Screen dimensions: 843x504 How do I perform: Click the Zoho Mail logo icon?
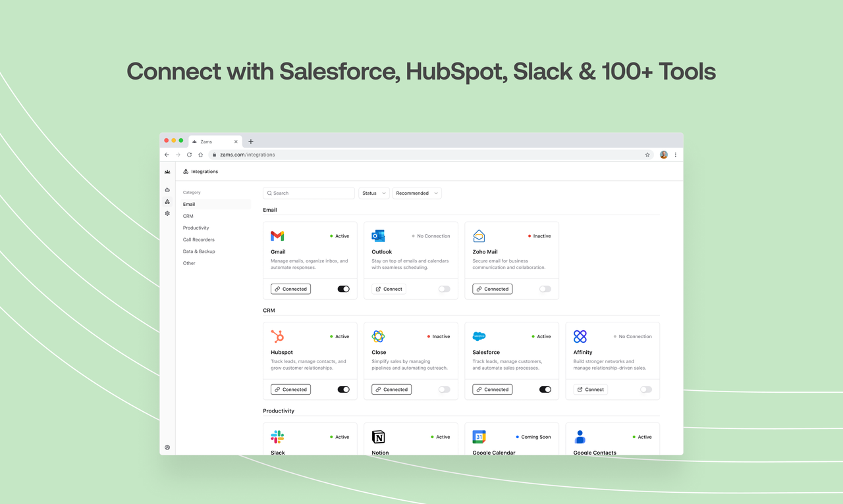coord(479,236)
